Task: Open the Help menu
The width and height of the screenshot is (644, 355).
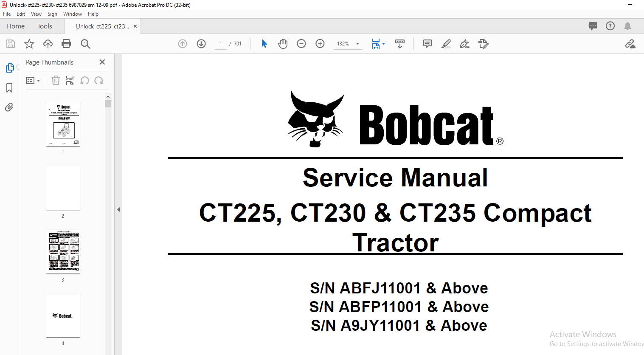Action: [x=93, y=14]
